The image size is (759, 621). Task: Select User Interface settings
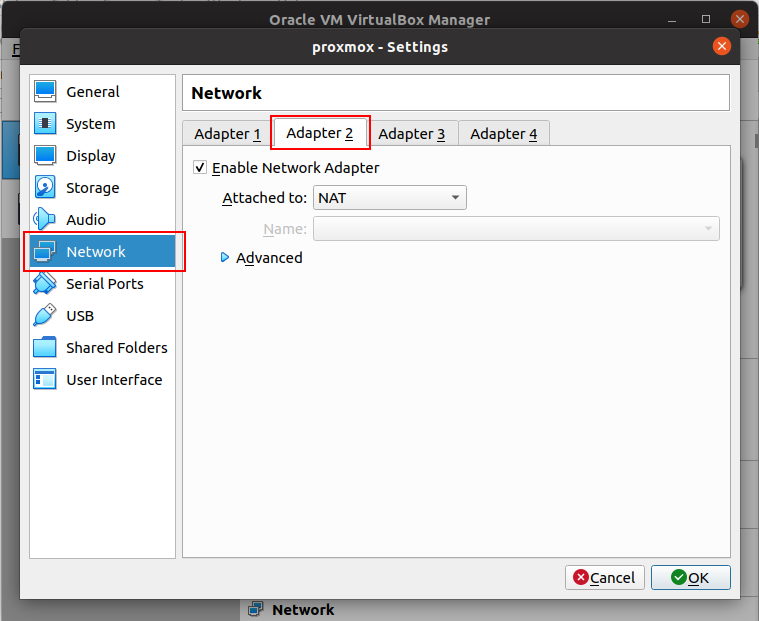point(103,379)
